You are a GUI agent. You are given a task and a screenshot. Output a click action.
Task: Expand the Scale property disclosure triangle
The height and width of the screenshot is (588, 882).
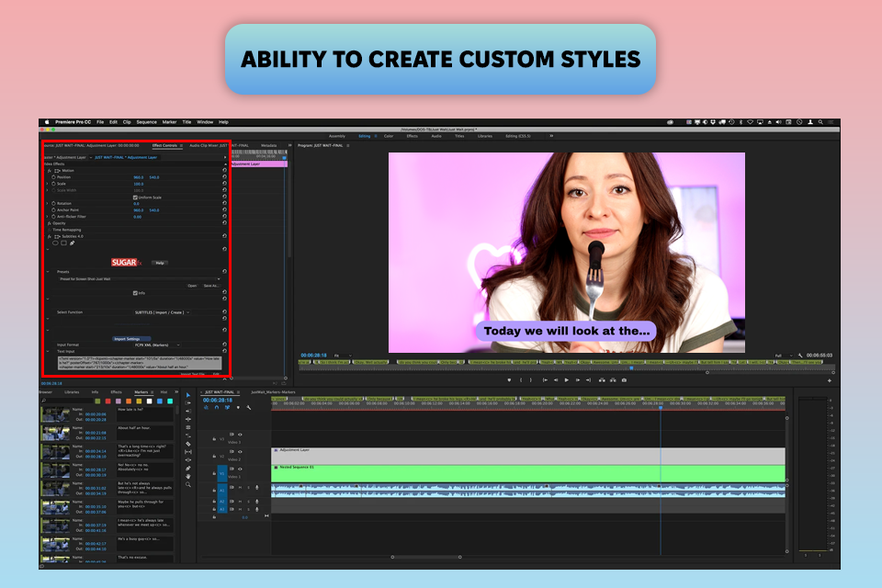(x=48, y=184)
